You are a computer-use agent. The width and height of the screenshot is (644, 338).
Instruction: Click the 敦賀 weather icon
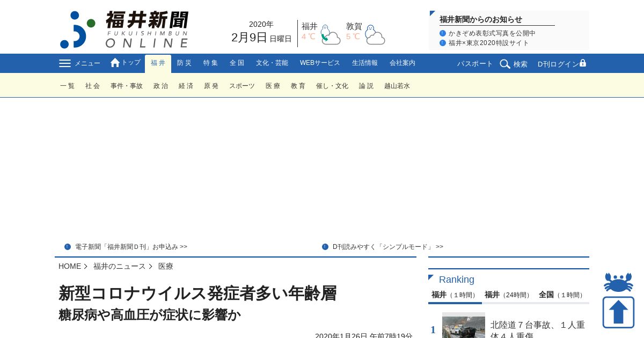375,35
